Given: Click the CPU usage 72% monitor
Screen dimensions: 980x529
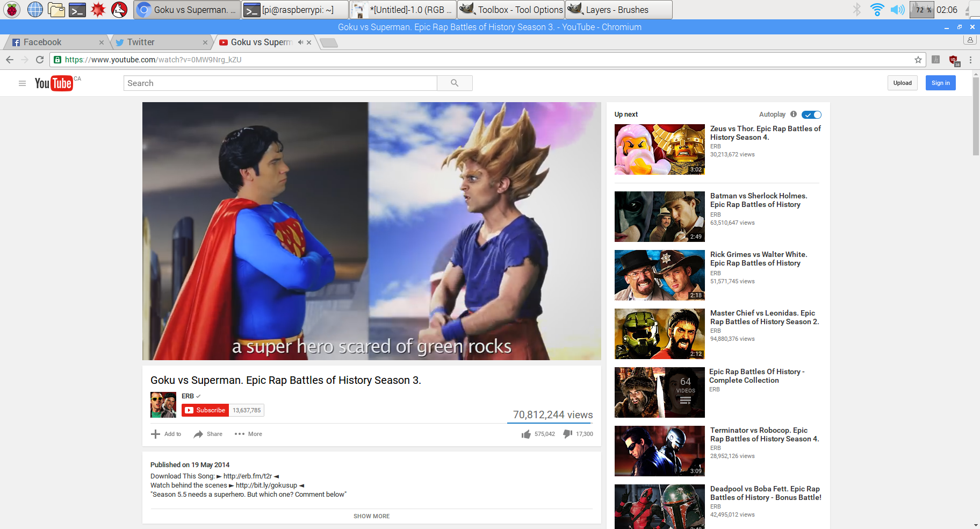Looking at the screenshot, I should point(921,10).
